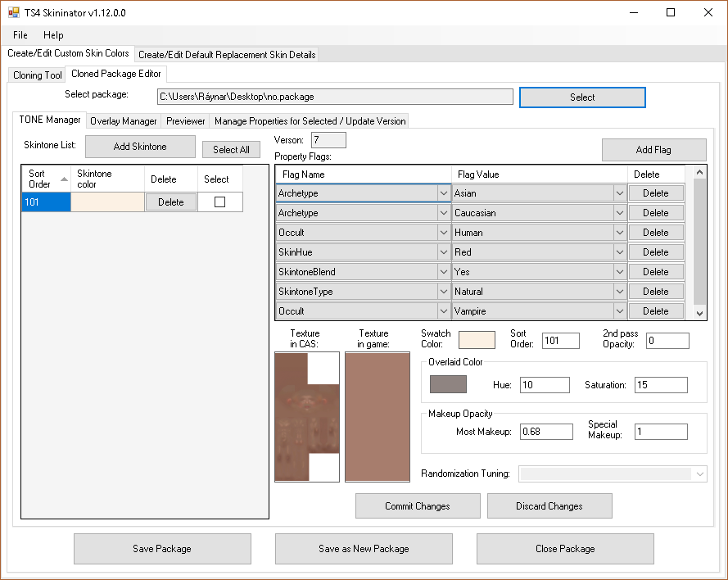Open the Randomization Tuning dropdown
The width and height of the screenshot is (728, 580).
pyautogui.click(x=613, y=474)
